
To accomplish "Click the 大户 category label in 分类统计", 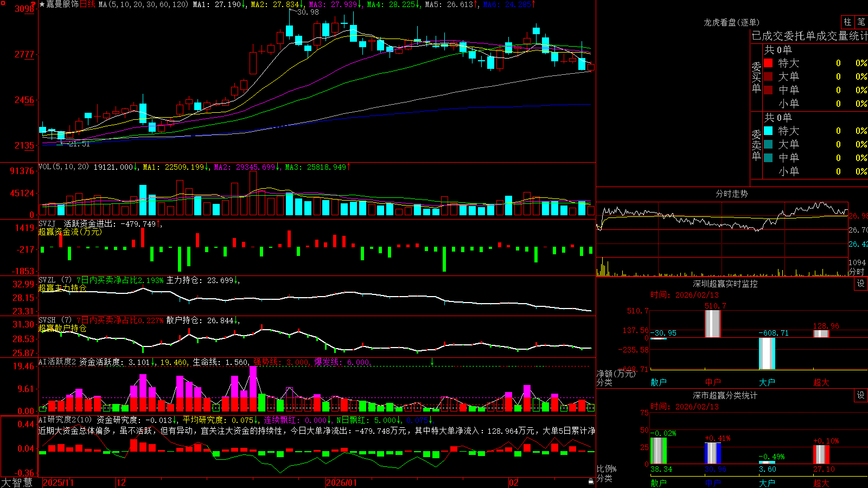I will pyautogui.click(x=767, y=483).
